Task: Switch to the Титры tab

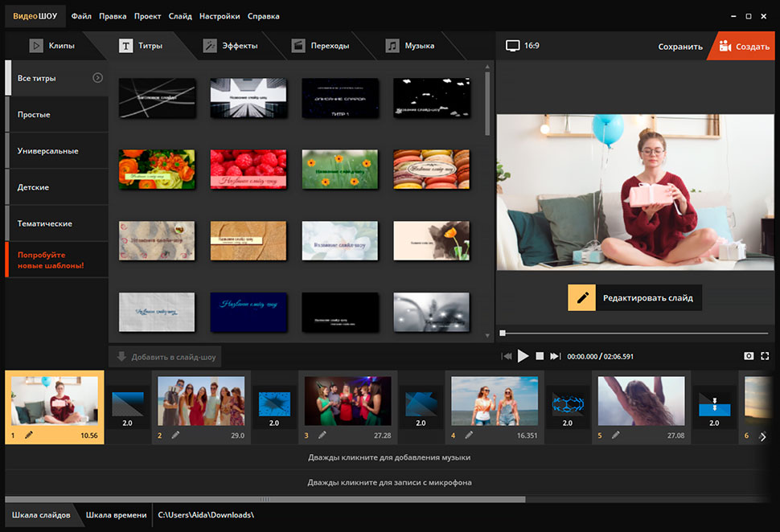Action: pyautogui.click(x=141, y=46)
